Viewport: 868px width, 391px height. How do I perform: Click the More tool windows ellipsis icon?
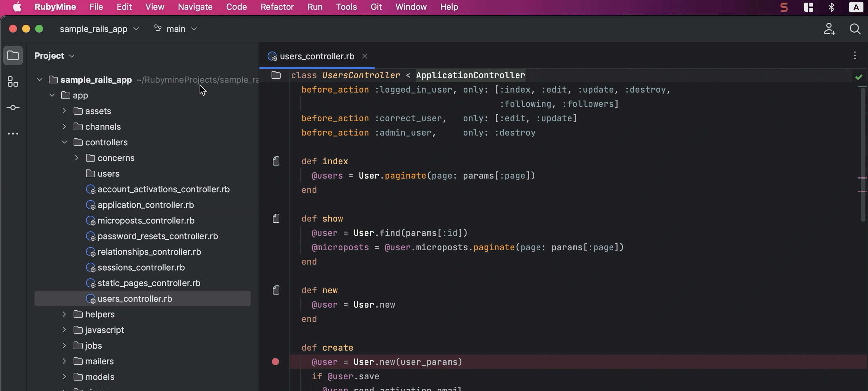point(13,134)
